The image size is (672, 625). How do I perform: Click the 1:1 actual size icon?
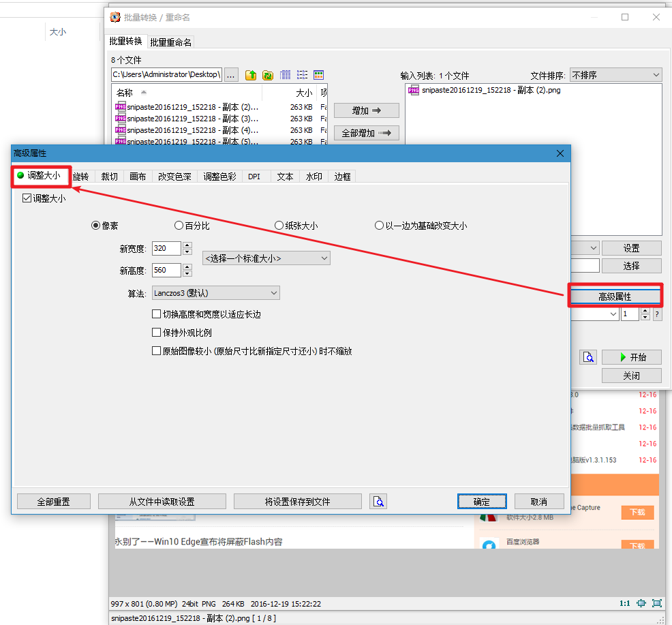point(624,603)
